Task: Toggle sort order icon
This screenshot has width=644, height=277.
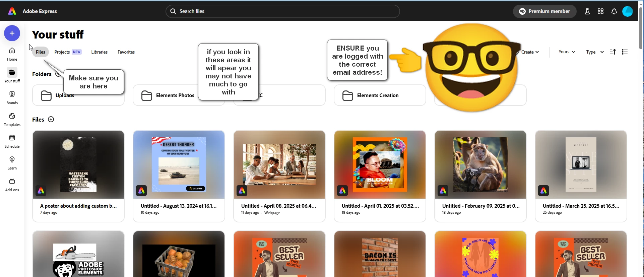Action: point(613,52)
